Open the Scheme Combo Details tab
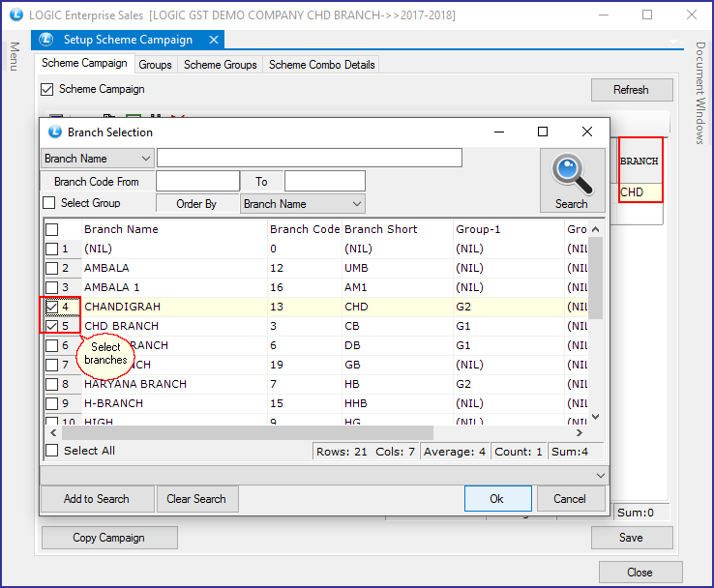This screenshot has height=588, width=714. pyautogui.click(x=321, y=65)
